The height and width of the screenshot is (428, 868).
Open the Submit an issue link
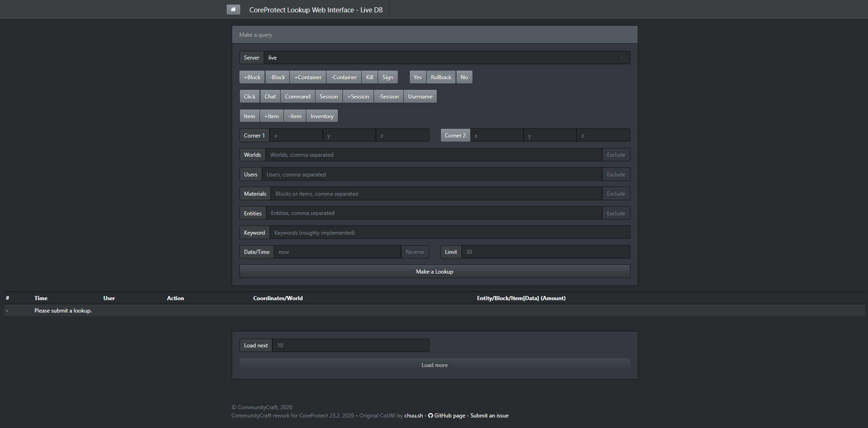pos(489,416)
